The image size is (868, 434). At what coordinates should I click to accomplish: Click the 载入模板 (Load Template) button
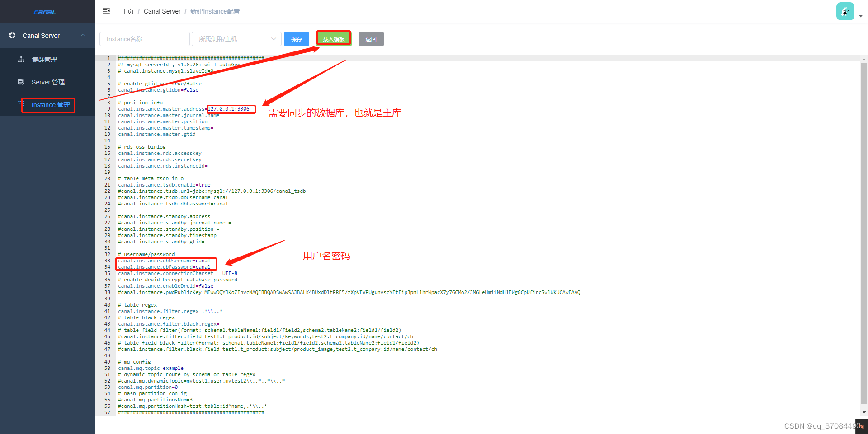333,38
